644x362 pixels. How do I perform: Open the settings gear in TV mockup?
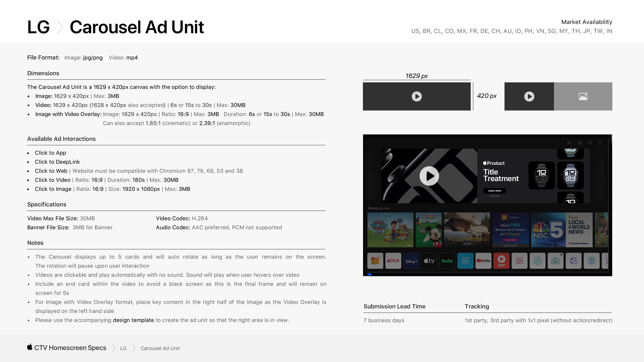click(x=579, y=142)
